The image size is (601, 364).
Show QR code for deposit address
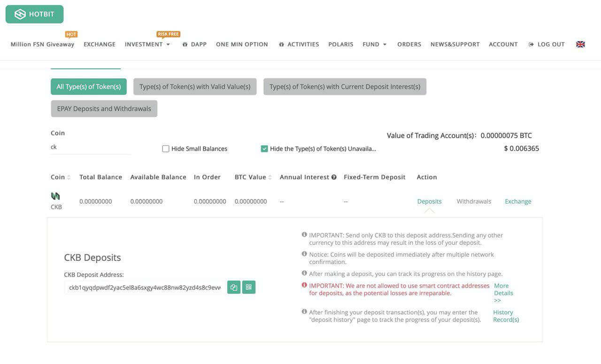point(249,287)
